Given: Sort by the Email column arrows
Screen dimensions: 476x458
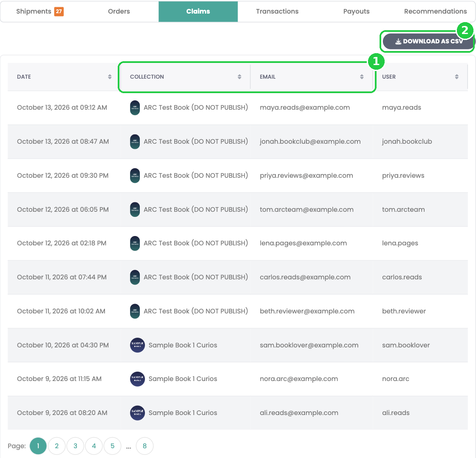Looking at the screenshot, I should (362, 77).
